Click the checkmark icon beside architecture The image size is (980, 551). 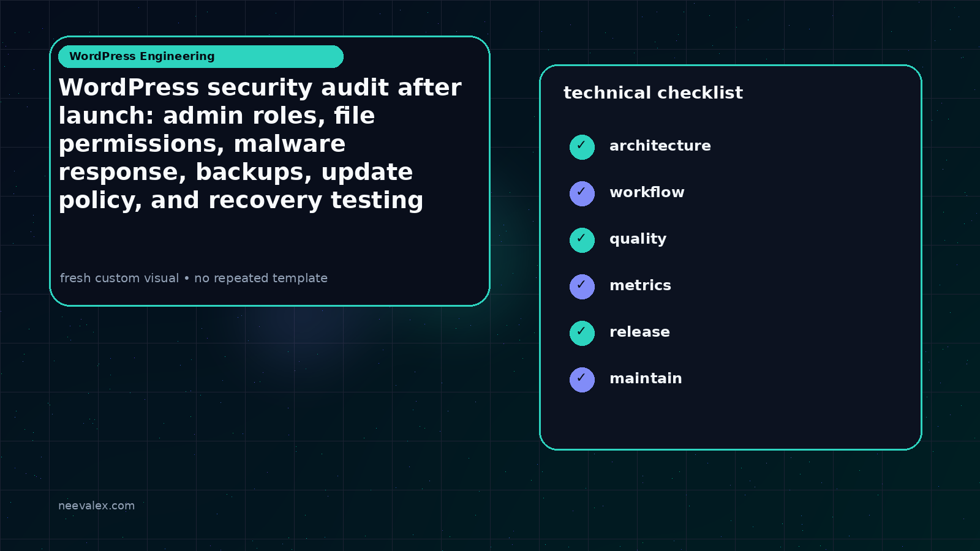[582, 147]
